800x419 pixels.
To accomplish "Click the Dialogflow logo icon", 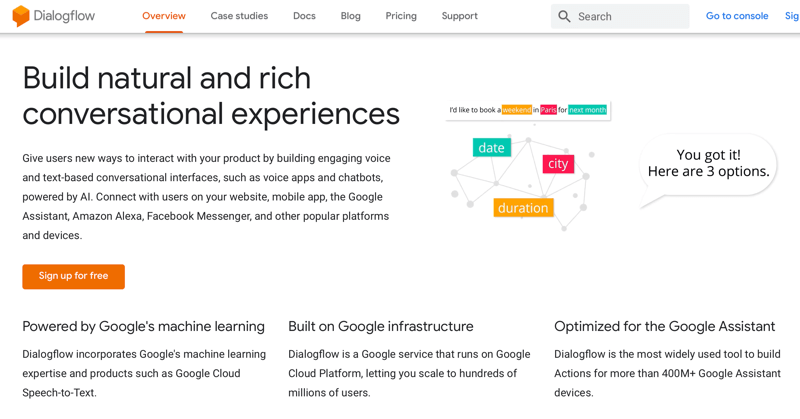I will pyautogui.click(x=21, y=16).
